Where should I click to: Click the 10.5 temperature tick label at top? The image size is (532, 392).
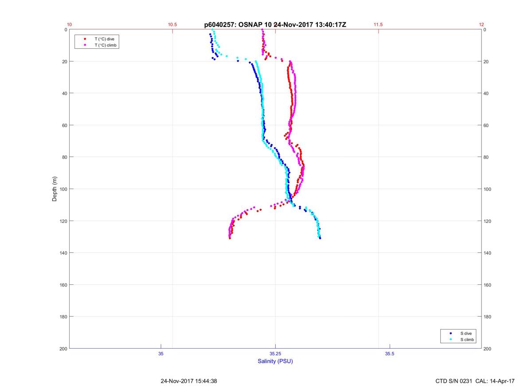172,25
